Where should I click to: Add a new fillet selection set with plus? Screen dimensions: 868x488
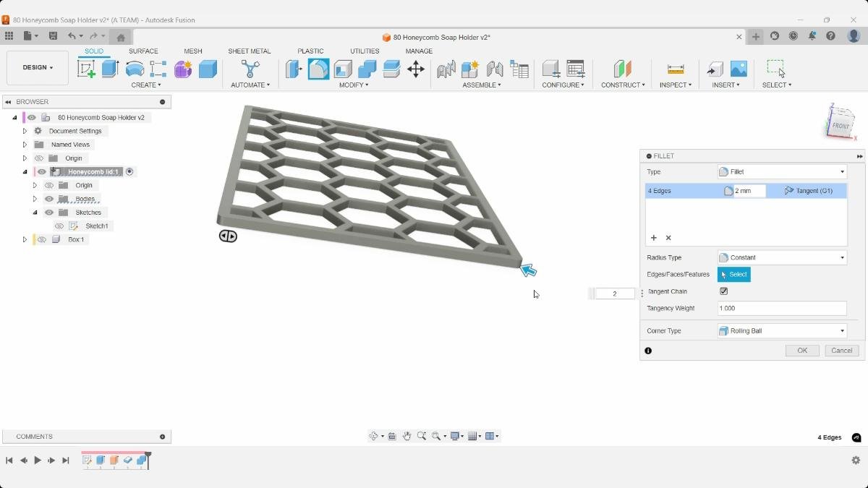(654, 238)
